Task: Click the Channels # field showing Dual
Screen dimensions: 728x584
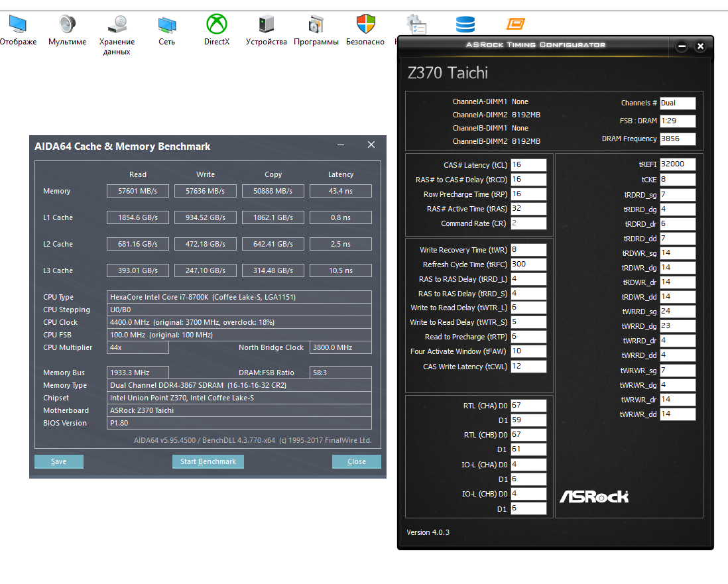Action: 678,103
